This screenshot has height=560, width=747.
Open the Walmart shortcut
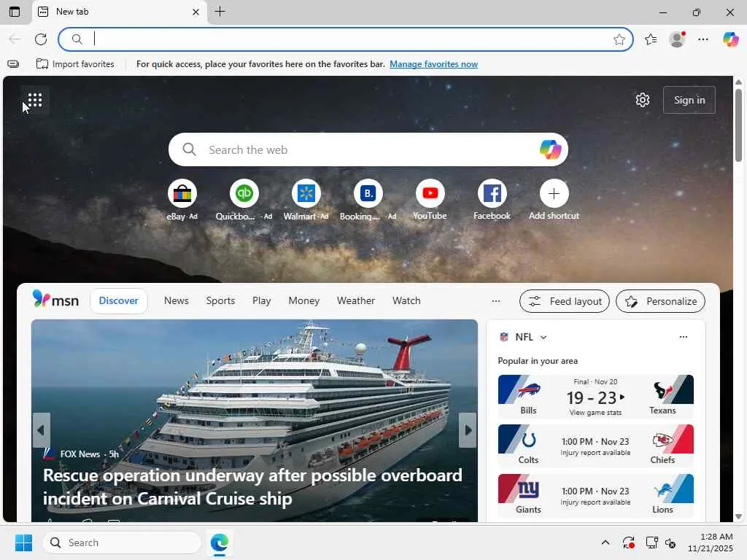click(306, 193)
